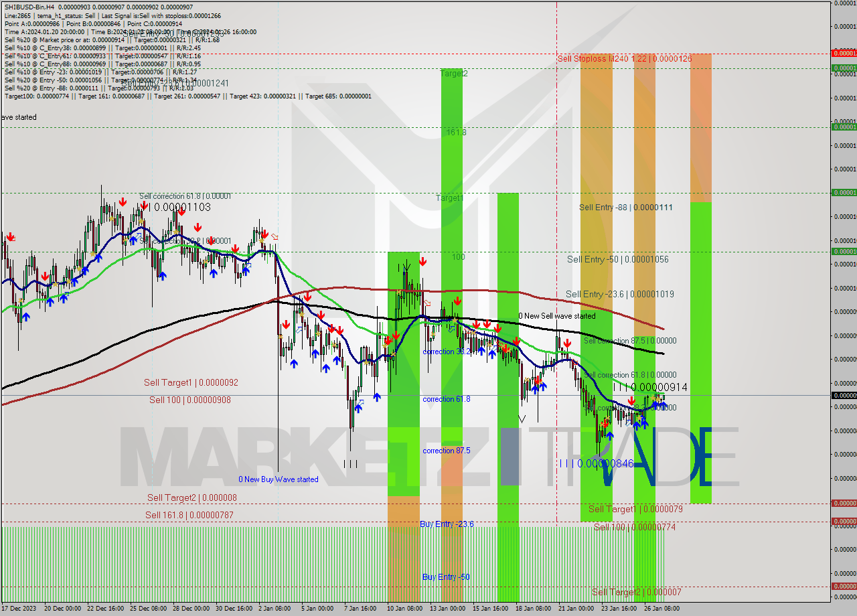Click the 'Target100: 0.00000774' targets summary line

(187, 96)
